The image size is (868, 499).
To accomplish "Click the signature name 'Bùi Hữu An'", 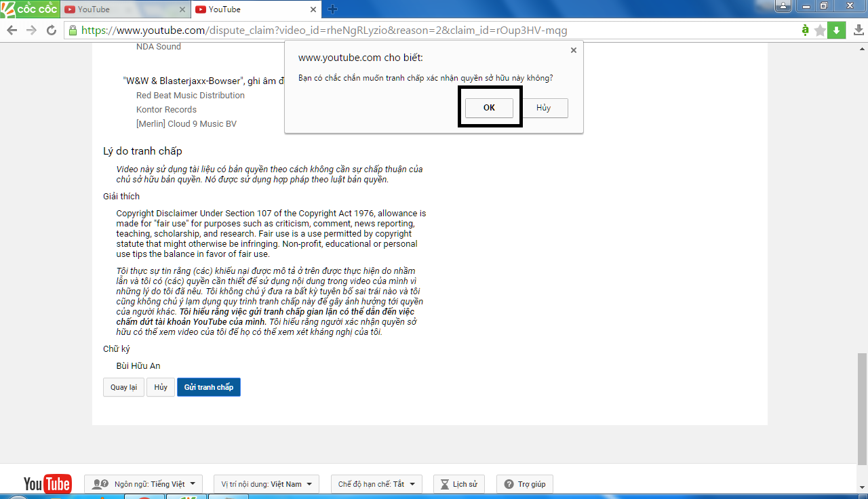I will (138, 366).
